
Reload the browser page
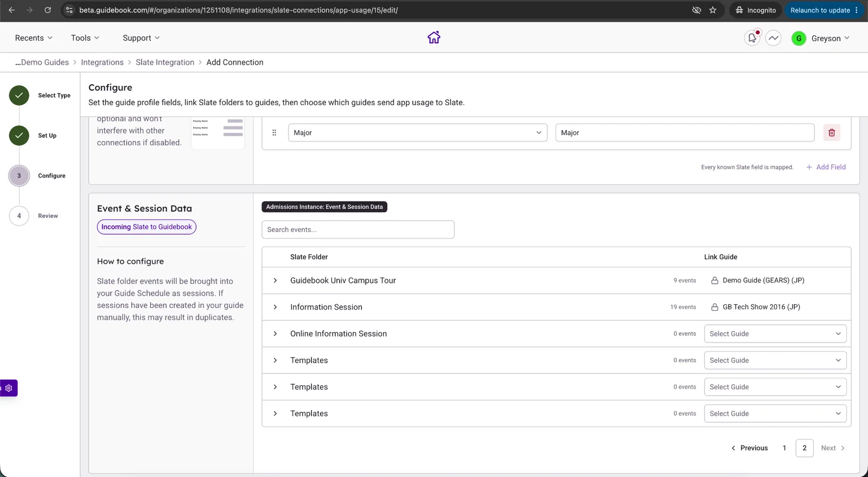click(x=48, y=10)
